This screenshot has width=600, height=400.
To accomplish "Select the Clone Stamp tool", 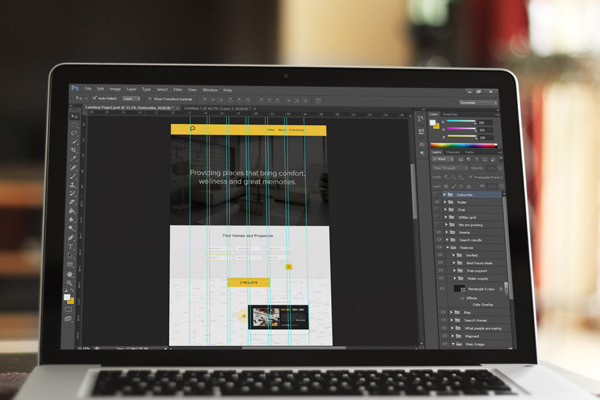I will coord(72,185).
